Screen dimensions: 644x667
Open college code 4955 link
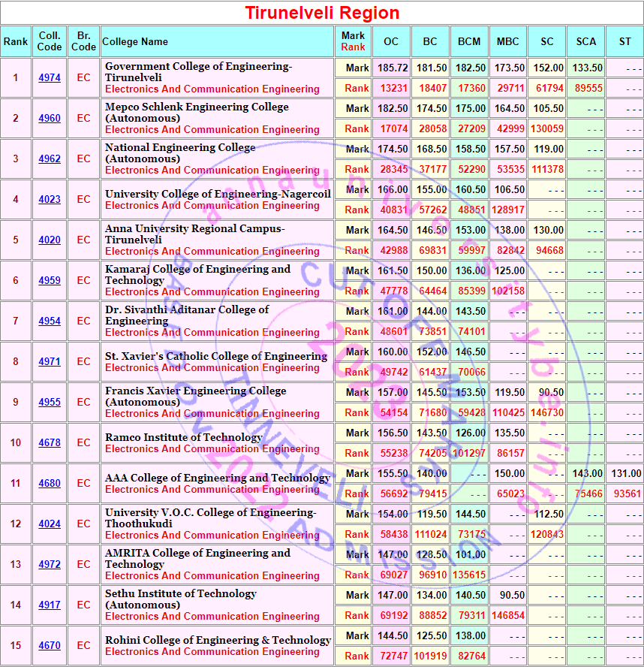click(50, 403)
